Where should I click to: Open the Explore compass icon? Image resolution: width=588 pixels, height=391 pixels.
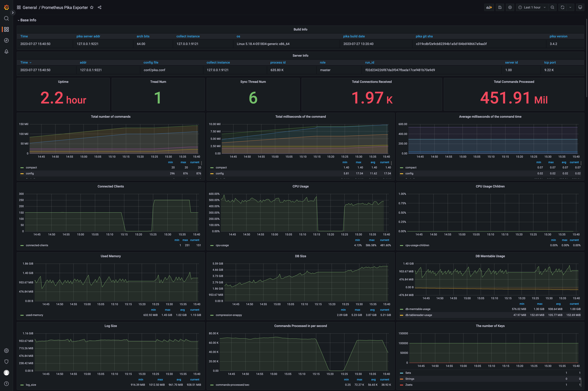point(6,40)
